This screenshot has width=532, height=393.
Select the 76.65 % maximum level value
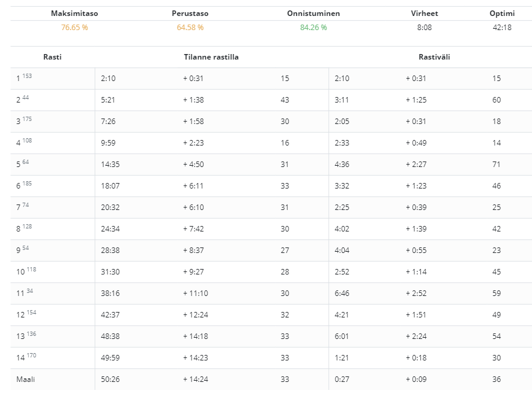[x=74, y=28]
